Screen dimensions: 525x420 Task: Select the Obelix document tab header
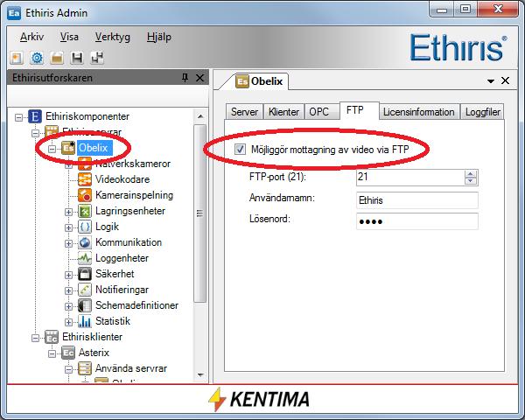pyautogui.click(x=260, y=81)
